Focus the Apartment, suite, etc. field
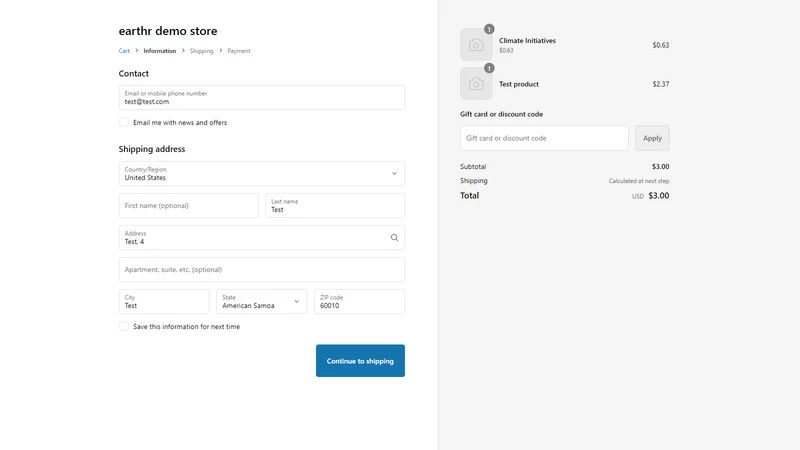 tap(262, 269)
